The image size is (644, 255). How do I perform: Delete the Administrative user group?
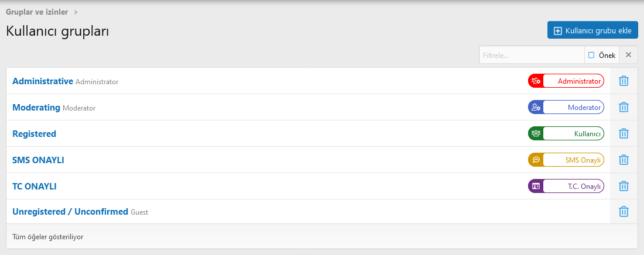point(624,81)
